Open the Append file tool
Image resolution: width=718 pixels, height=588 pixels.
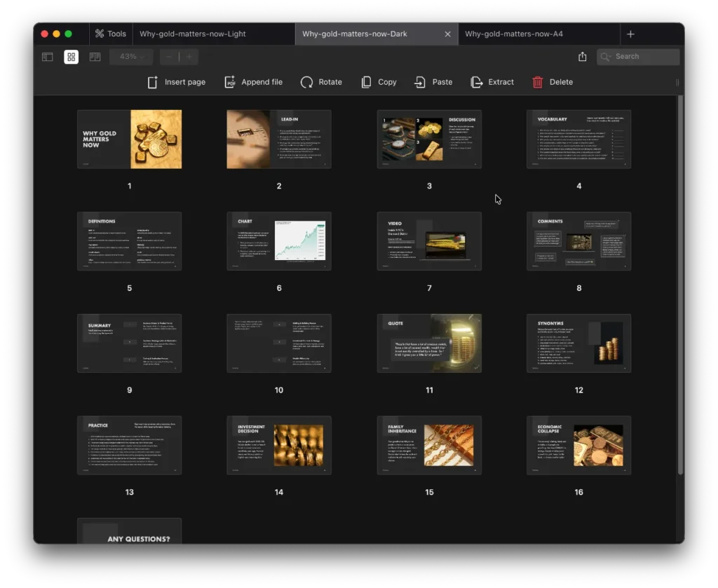tap(253, 82)
